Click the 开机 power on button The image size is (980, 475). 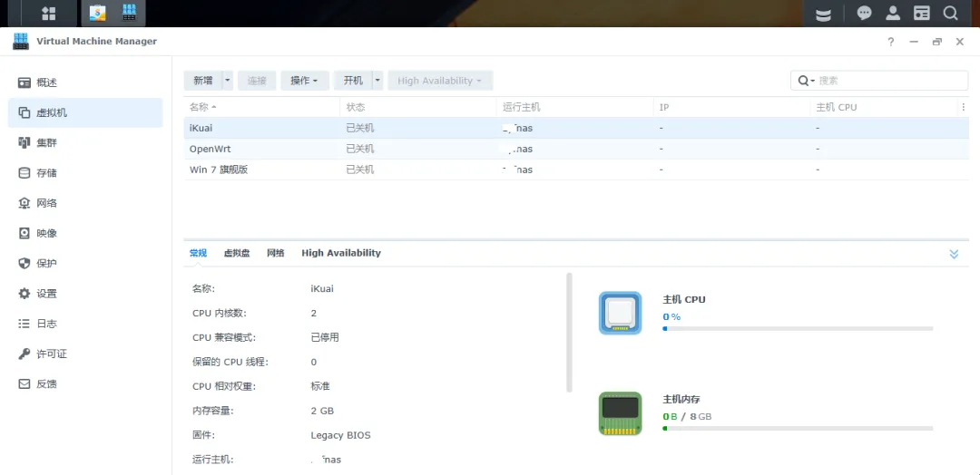click(x=353, y=81)
